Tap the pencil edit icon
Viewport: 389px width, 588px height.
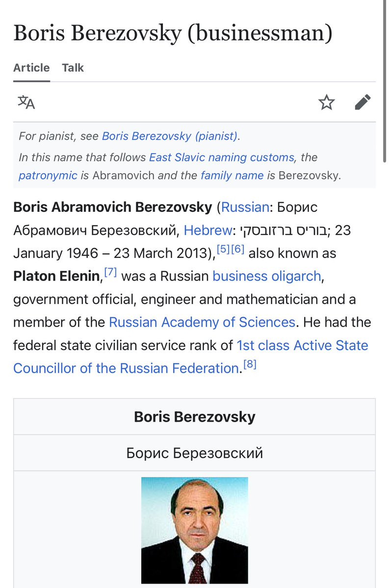(x=363, y=102)
